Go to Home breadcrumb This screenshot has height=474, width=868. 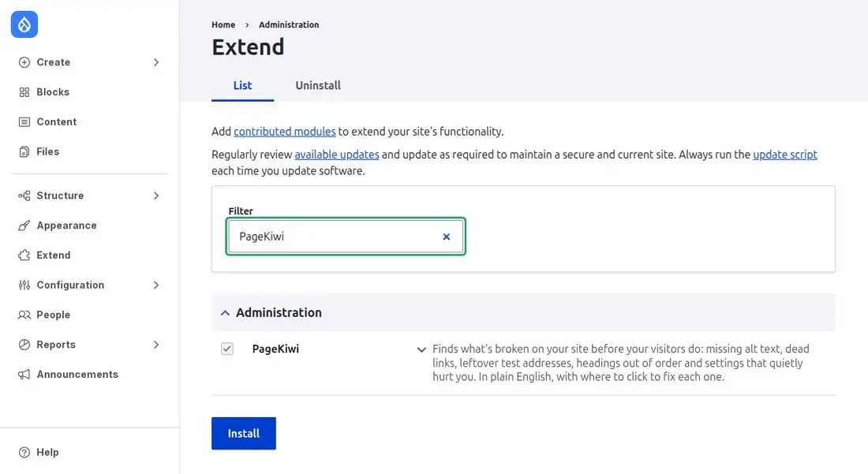[223, 25]
